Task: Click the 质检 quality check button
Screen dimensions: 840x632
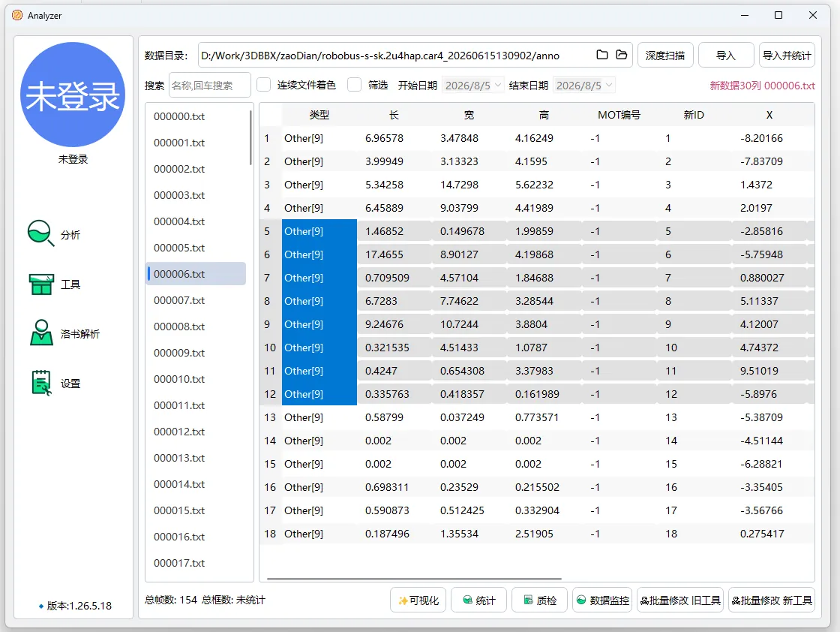Action: (x=539, y=600)
